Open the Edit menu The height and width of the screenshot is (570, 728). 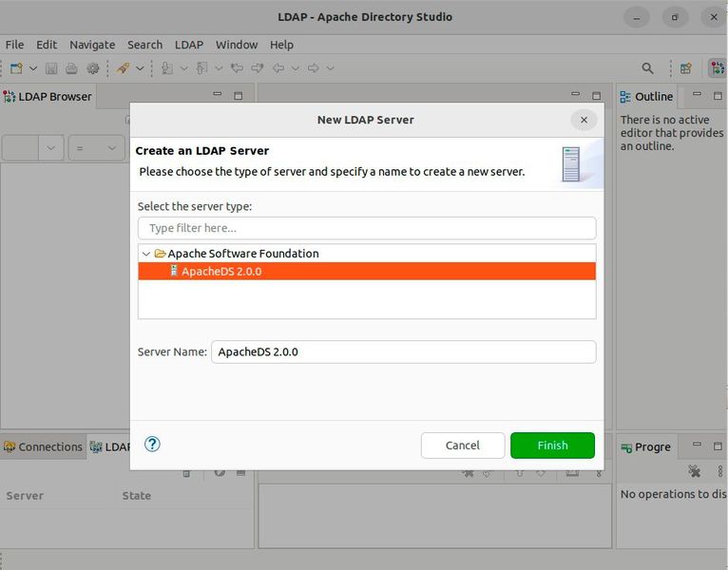47,45
